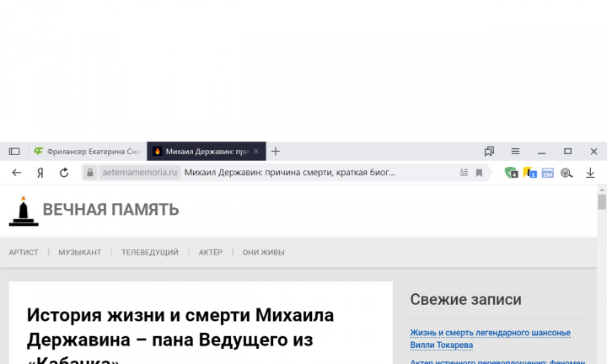Click the История жизни и смерти heading
Image resolution: width=607 pixels, height=364 pixels.
pos(180,335)
